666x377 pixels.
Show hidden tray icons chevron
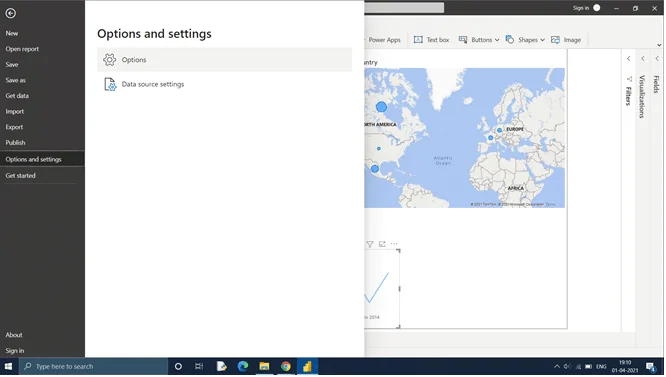click(558, 367)
